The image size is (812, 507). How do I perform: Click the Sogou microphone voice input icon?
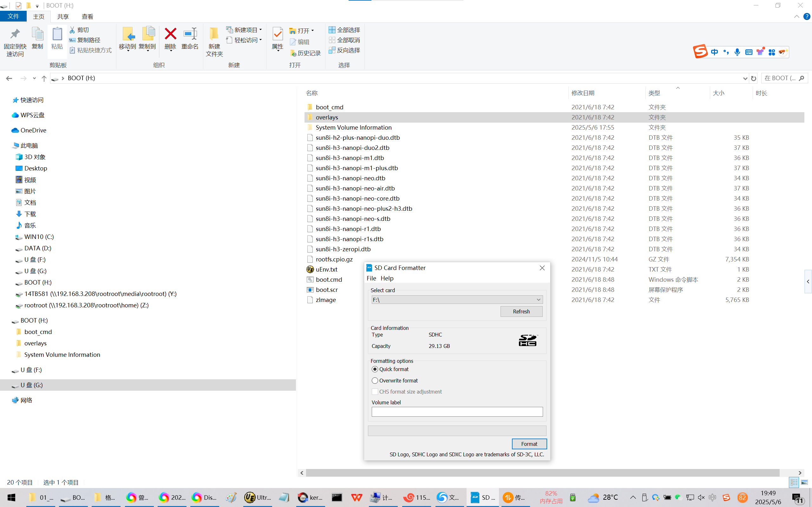point(737,52)
